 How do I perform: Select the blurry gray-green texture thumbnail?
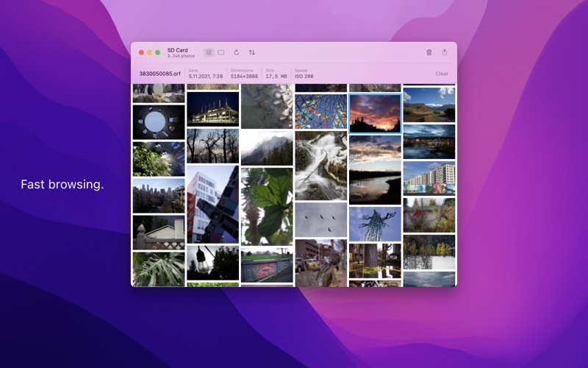click(x=267, y=106)
